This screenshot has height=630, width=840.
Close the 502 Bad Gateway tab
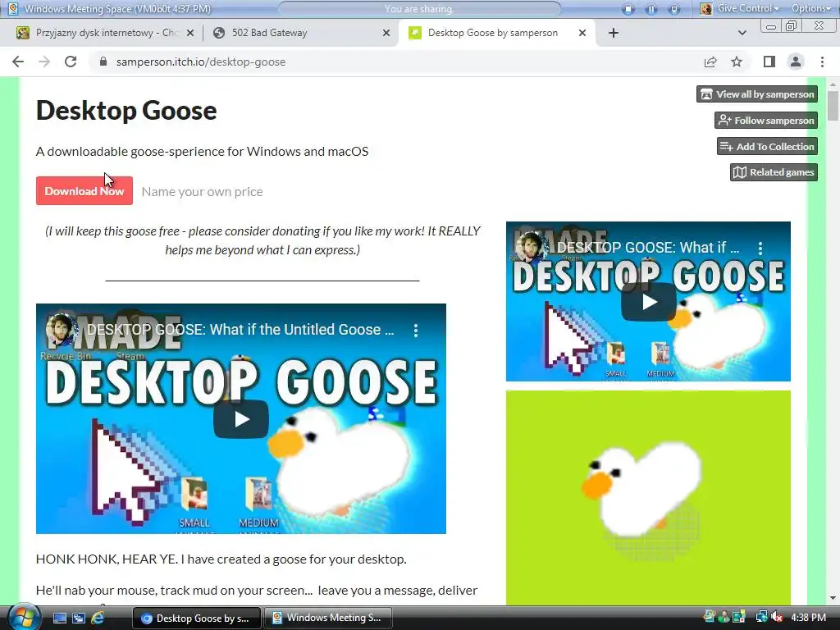386,33
